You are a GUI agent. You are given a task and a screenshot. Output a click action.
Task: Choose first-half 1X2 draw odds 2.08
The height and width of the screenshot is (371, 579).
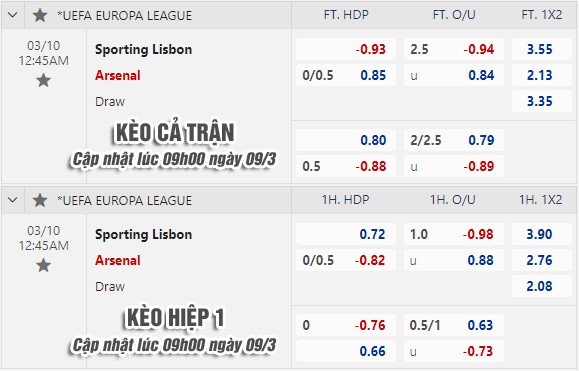[542, 286]
